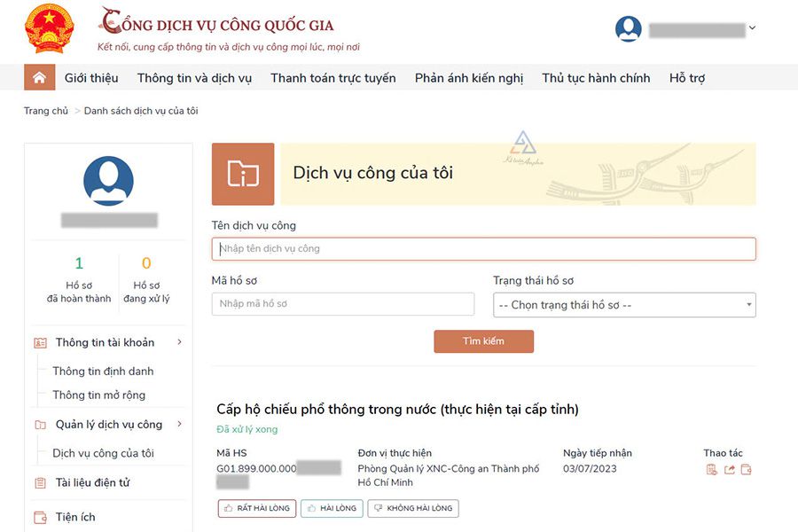
Task: Click the wallet payment icon under Thao tác
Action: pyautogui.click(x=746, y=469)
